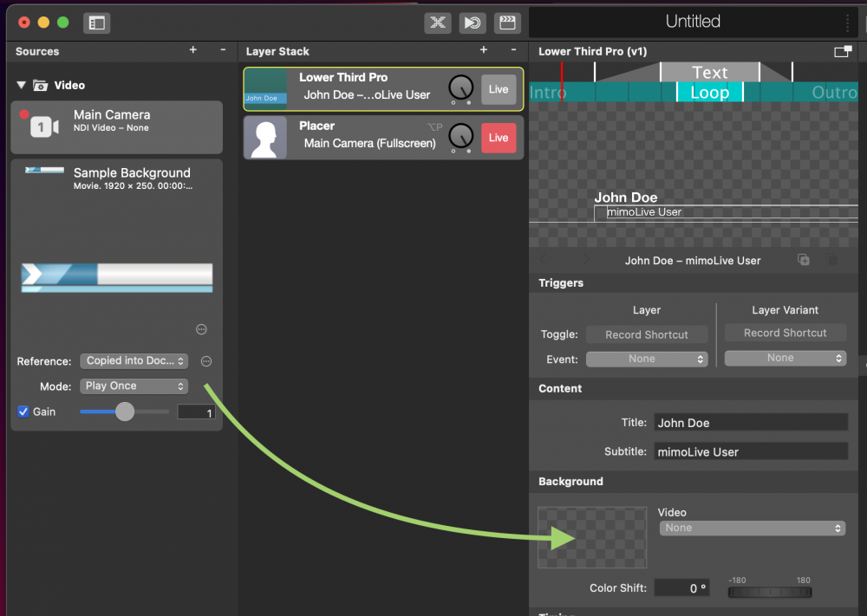Click the Lower Third Pro layer name
This screenshot has width=867, height=616.
point(343,77)
